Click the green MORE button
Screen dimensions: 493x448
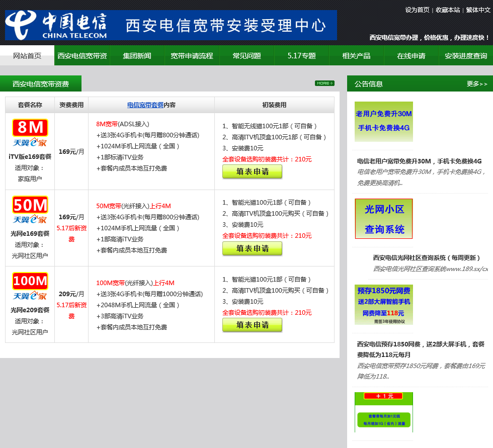[x=324, y=83]
